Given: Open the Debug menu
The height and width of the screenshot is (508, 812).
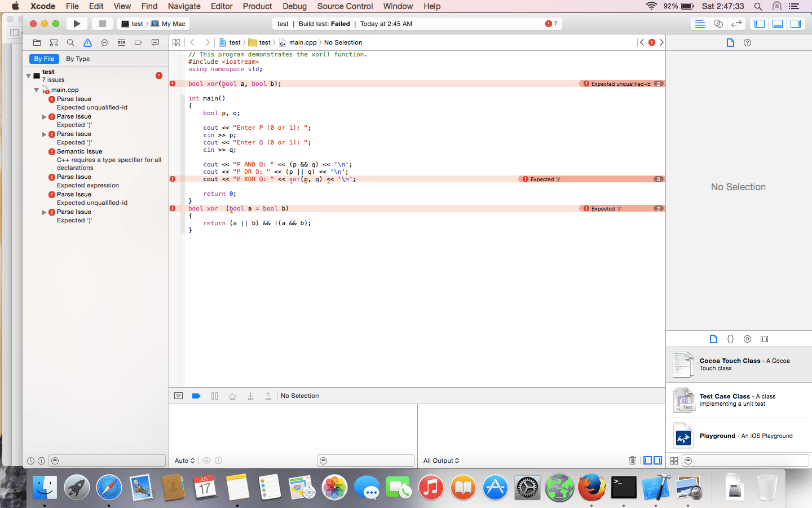Looking at the screenshot, I should (x=295, y=6).
